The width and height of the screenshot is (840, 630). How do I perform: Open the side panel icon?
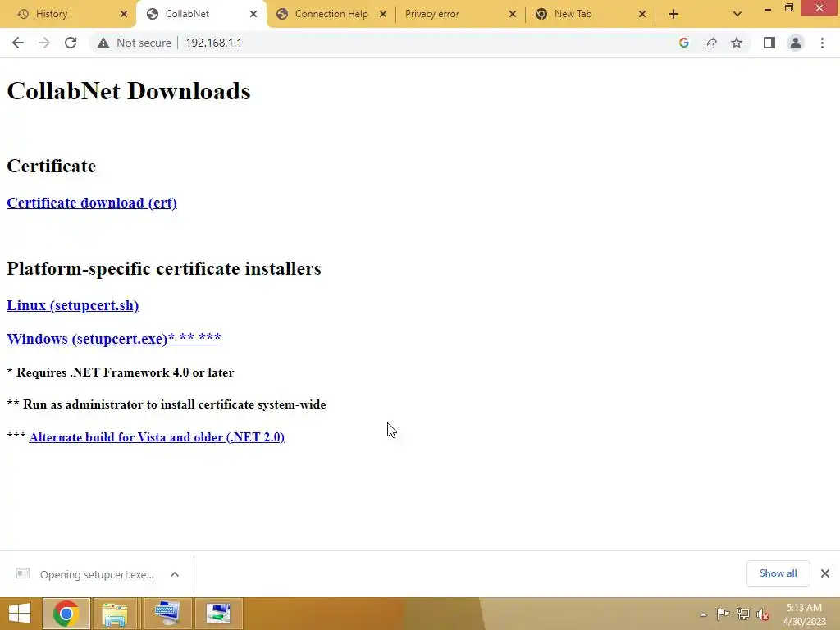point(769,43)
